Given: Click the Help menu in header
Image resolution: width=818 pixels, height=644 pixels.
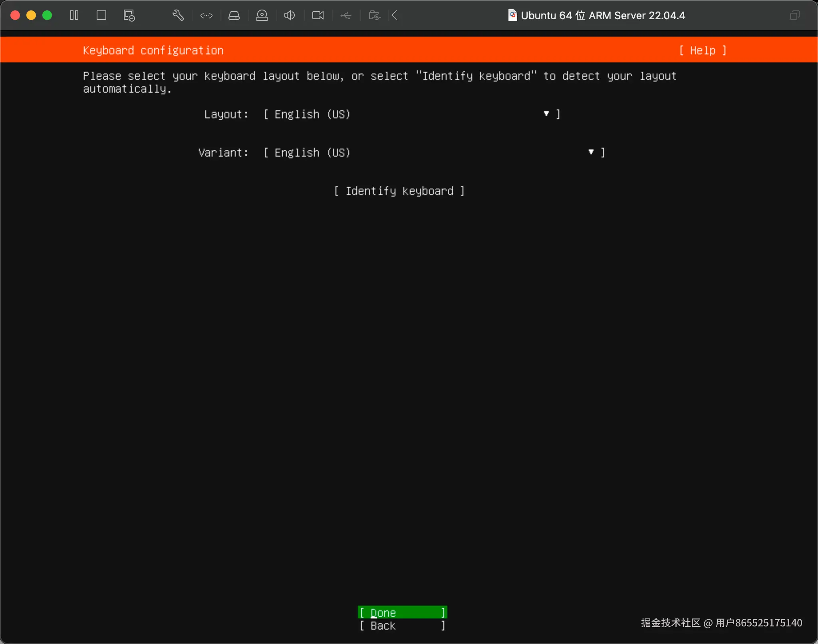Looking at the screenshot, I should point(703,50).
